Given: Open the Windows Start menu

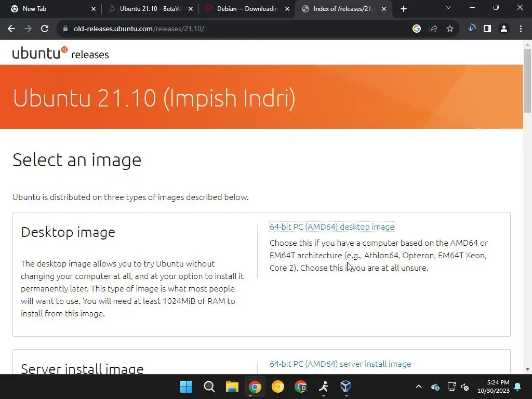Looking at the screenshot, I should tap(186, 387).
